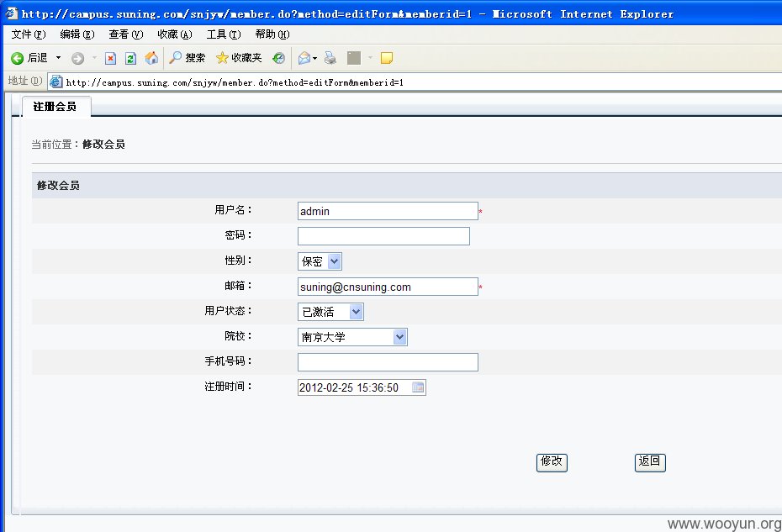This screenshot has height=532, width=782.
Task: Open the 收藏(A) menu
Action: click(175, 34)
